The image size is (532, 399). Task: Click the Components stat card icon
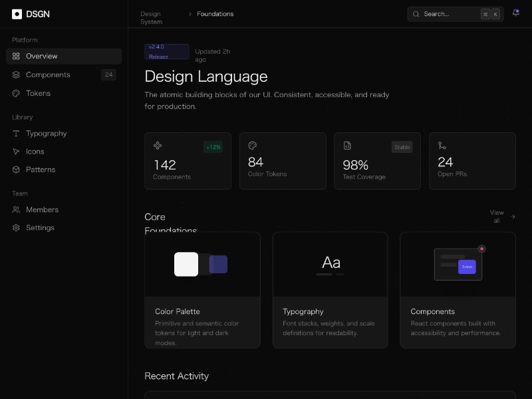pos(158,146)
